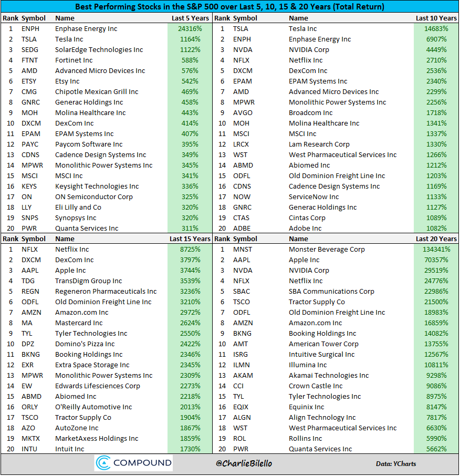The height and width of the screenshot is (476, 460).
Task: Click Extra Space Storage Inc name
Action: (92, 365)
